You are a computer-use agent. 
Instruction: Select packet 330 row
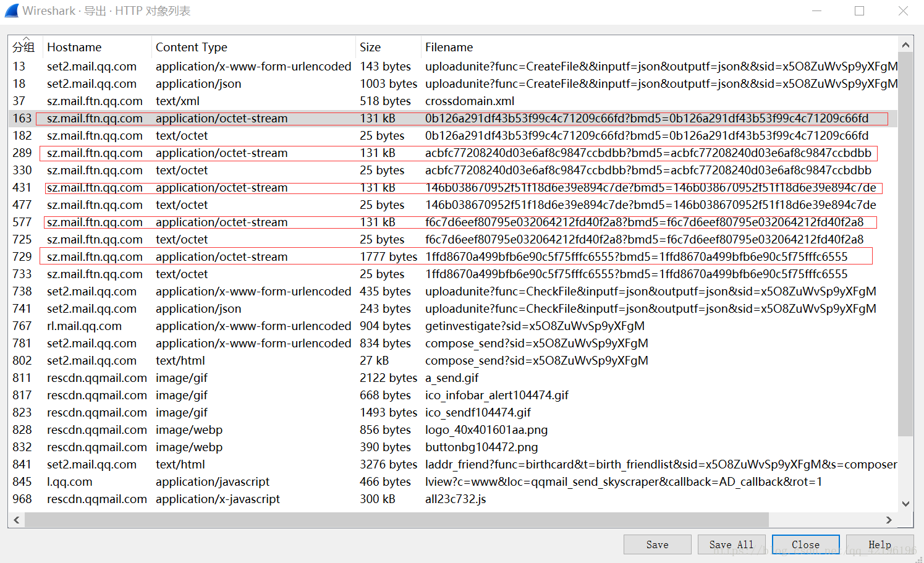453,170
